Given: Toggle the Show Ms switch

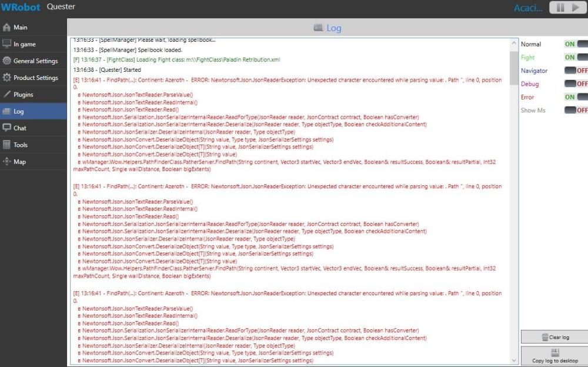Looking at the screenshot, I should 576,110.
